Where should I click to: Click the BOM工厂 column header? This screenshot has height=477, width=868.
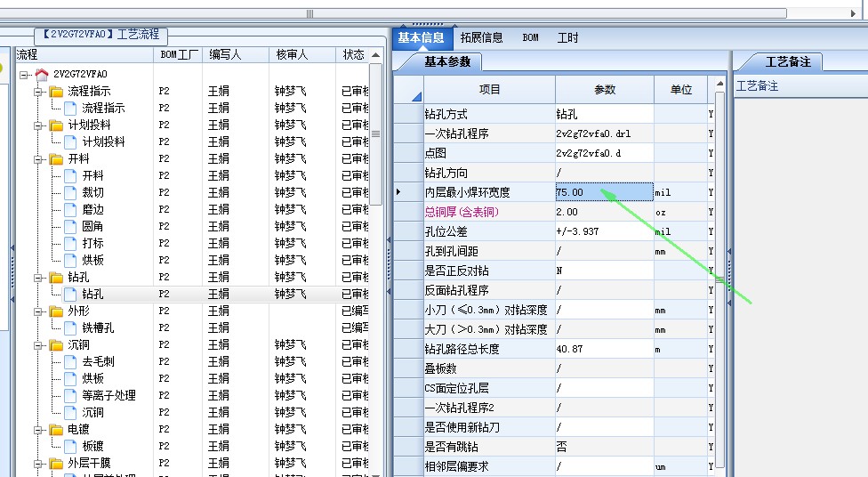[x=178, y=54]
